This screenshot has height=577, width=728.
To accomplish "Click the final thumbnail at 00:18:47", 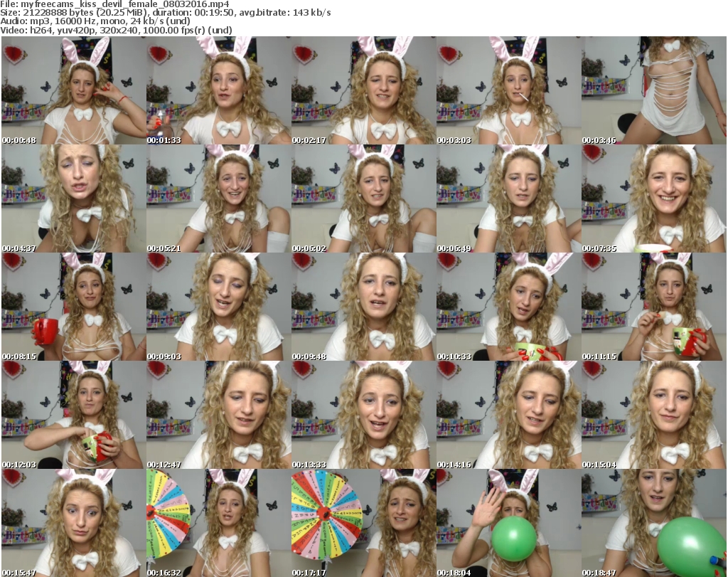I will click(x=653, y=523).
